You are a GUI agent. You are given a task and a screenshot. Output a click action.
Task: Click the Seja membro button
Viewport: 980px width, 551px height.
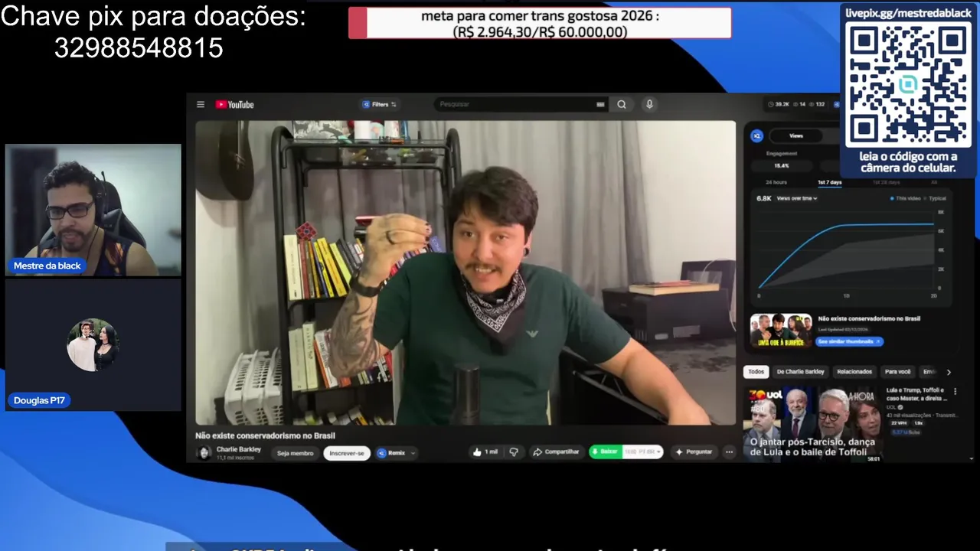point(295,453)
